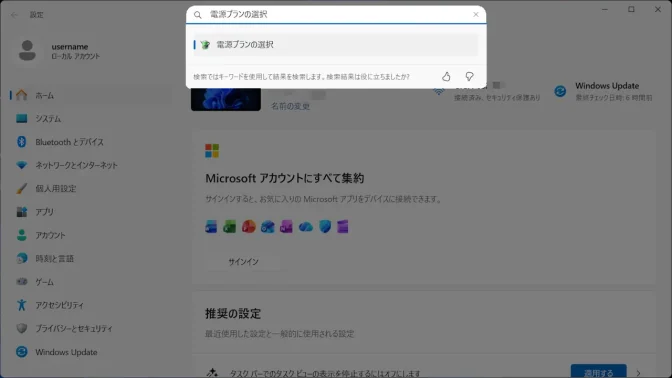Click the サインイン button

243,262
